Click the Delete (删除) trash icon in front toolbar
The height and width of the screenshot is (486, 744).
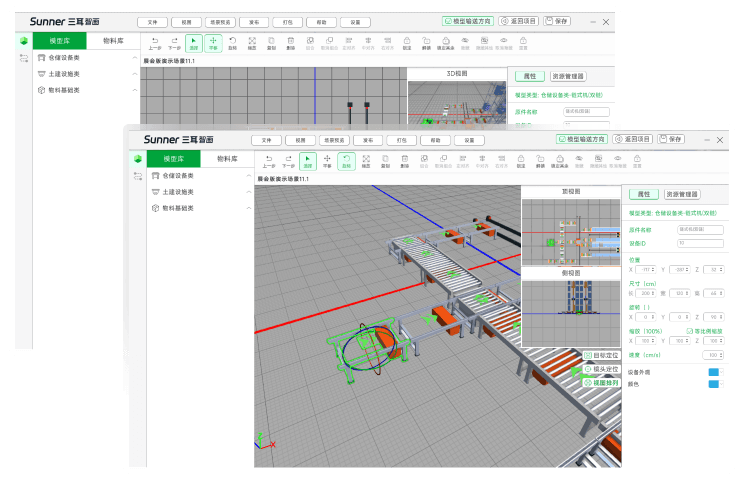point(405,161)
